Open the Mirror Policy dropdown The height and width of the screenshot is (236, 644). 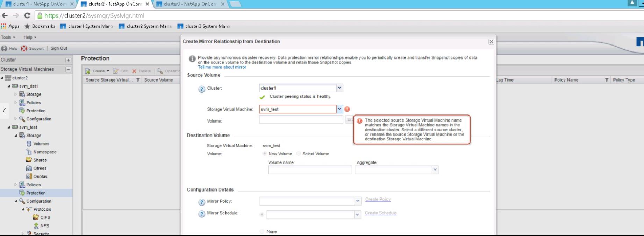coord(358,201)
